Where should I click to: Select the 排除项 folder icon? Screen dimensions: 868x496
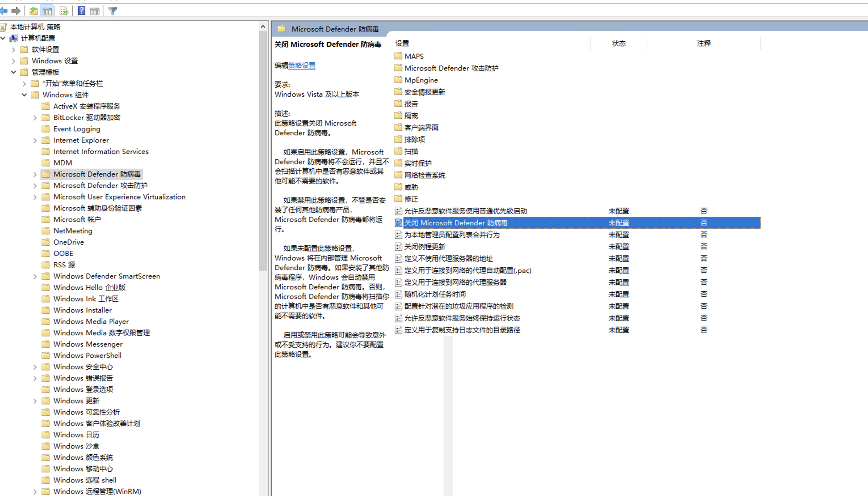(398, 139)
